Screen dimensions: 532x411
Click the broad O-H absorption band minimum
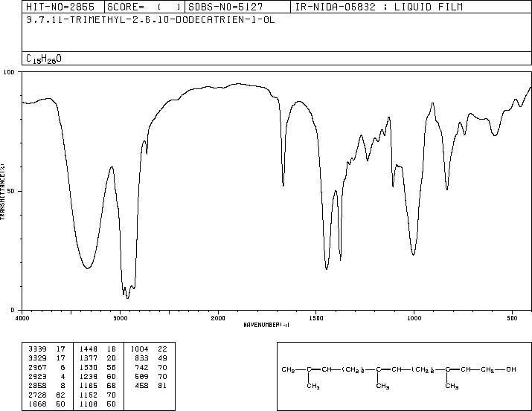coord(88,268)
